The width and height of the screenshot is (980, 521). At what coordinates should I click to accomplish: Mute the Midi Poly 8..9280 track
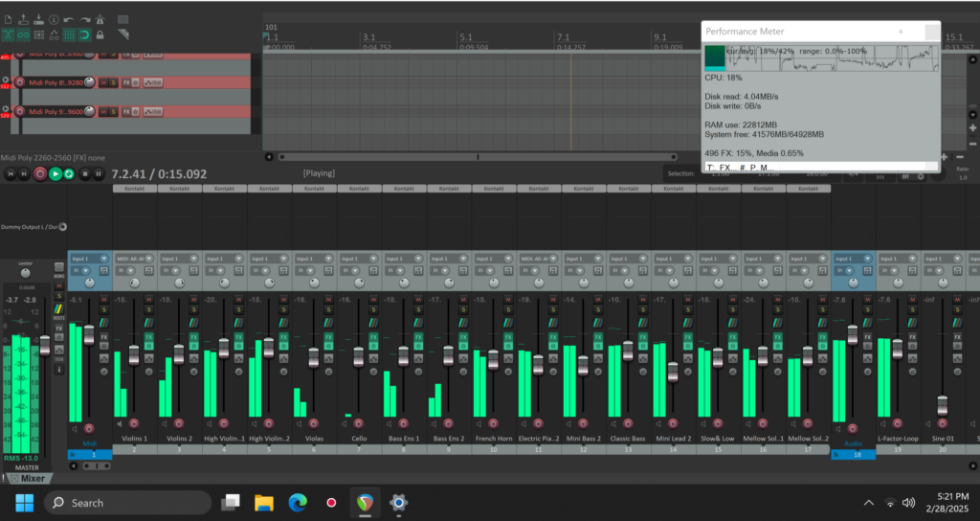[x=103, y=82]
